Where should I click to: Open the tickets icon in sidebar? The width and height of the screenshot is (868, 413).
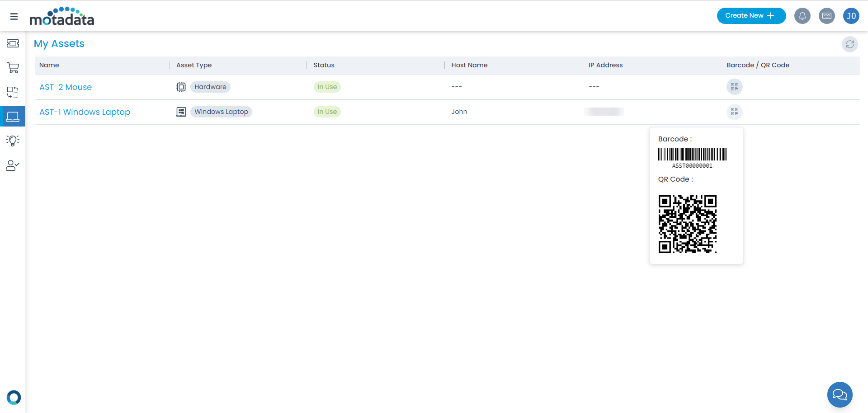coord(13,43)
